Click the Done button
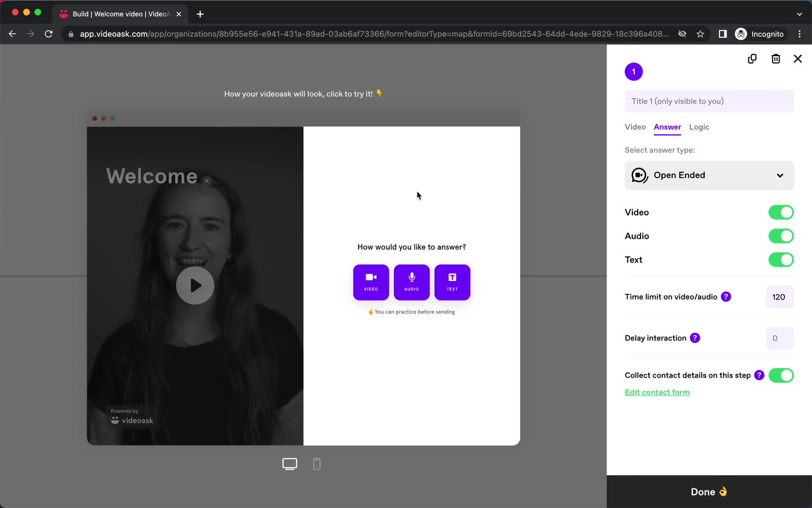812x508 pixels. (x=709, y=491)
